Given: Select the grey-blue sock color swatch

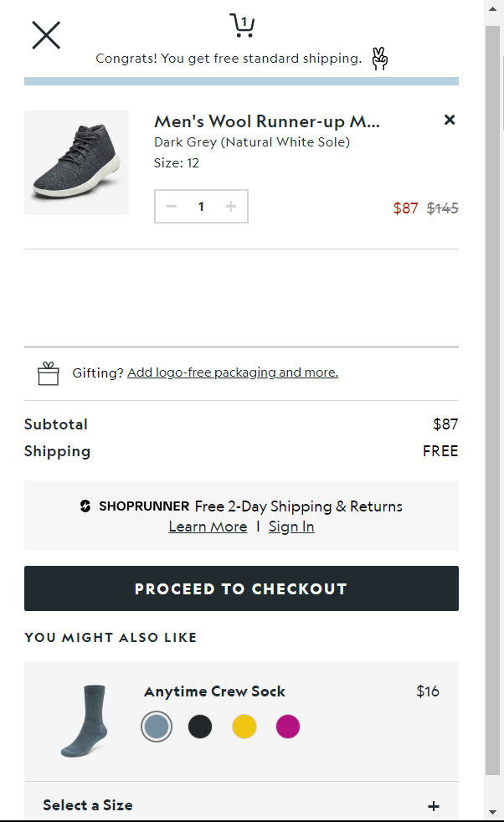Looking at the screenshot, I should click(157, 727).
